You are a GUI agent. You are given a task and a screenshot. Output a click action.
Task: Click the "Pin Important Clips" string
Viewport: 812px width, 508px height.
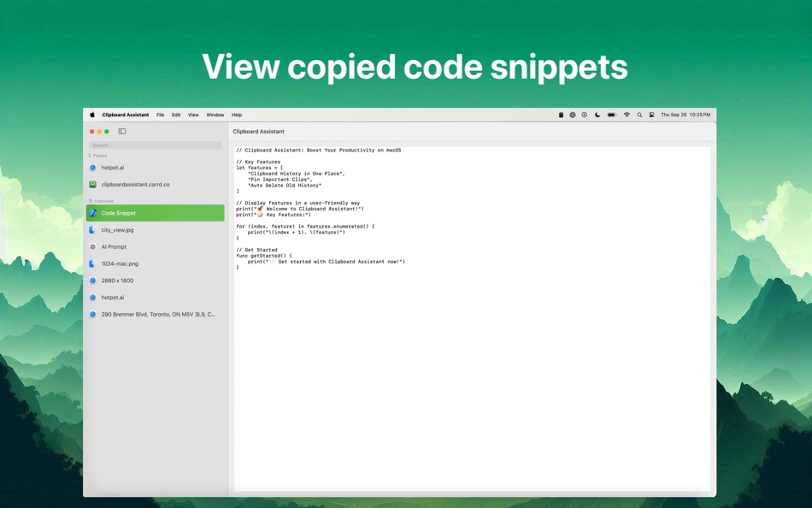(280, 180)
